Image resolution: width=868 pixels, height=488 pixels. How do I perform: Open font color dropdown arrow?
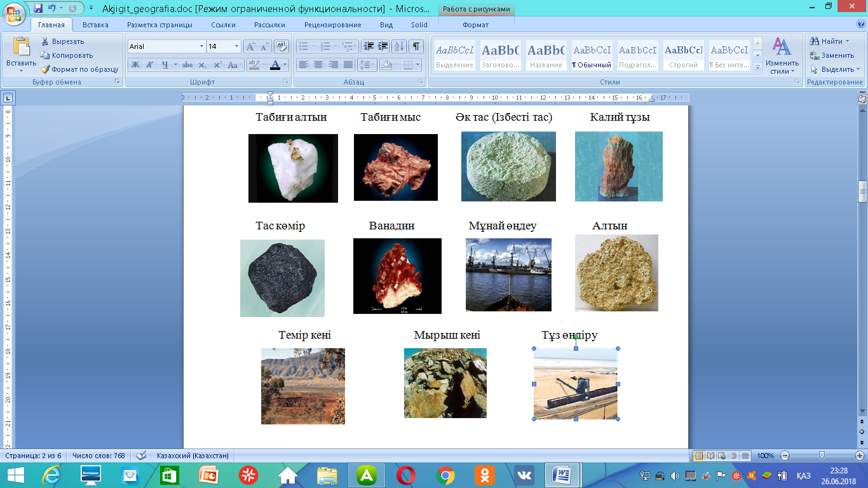point(284,65)
